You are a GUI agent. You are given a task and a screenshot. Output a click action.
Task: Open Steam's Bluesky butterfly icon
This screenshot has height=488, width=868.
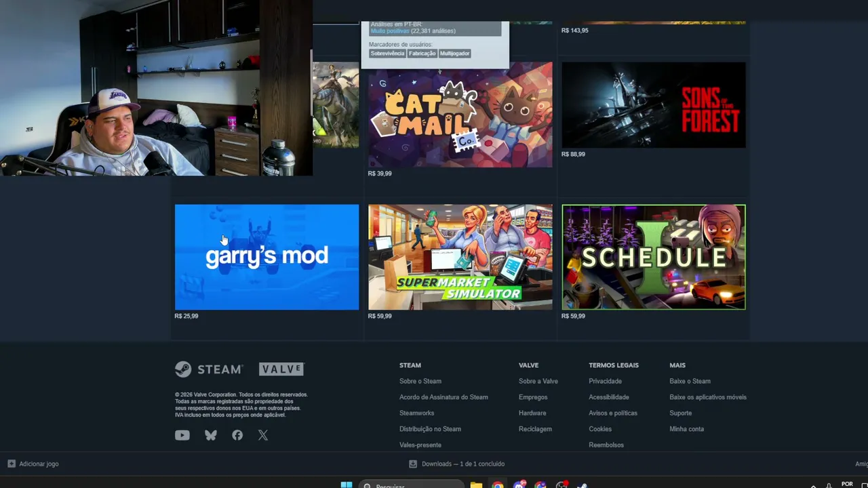tap(211, 435)
